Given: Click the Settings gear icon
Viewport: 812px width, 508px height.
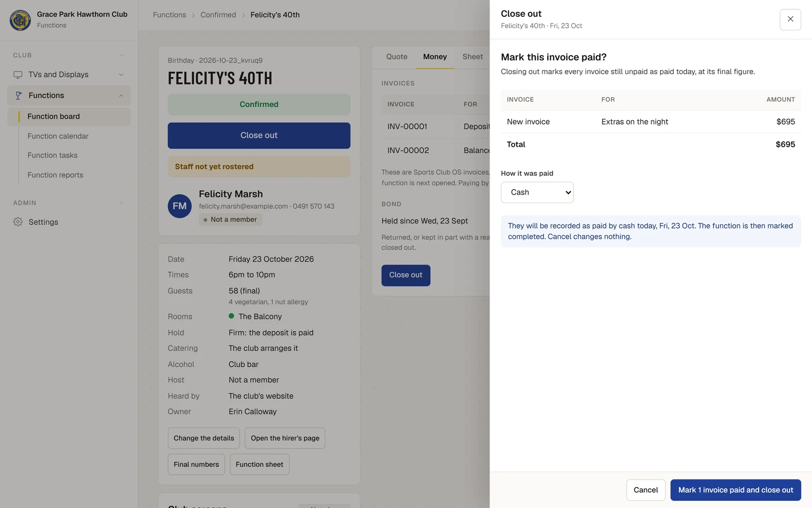Looking at the screenshot, I should point(18,222).
